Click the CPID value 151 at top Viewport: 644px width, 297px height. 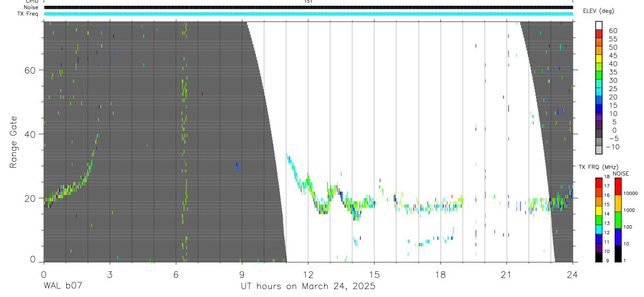(x=308, y=2)
